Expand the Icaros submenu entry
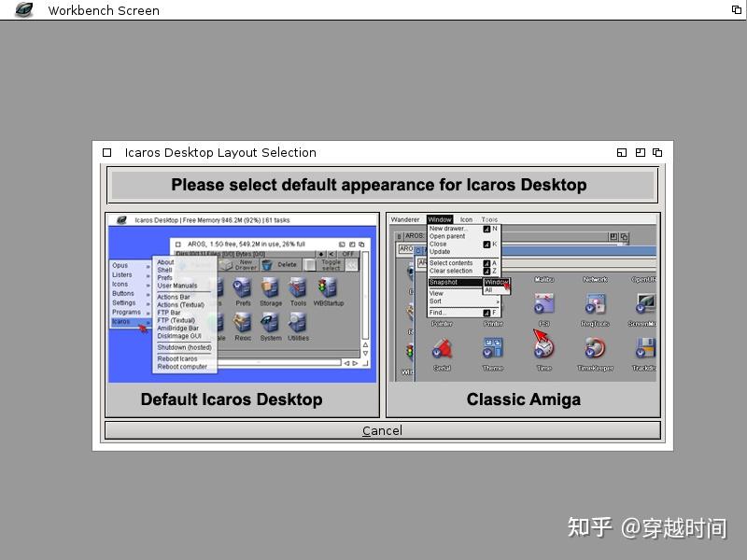The width and height of the screenshot is (747, 560). tap(122, 320)
